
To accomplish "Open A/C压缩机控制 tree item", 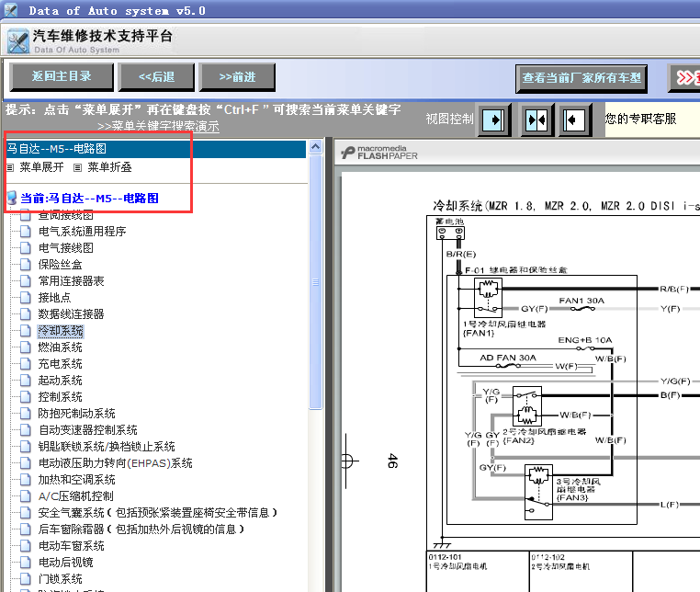I will (75, 496).
